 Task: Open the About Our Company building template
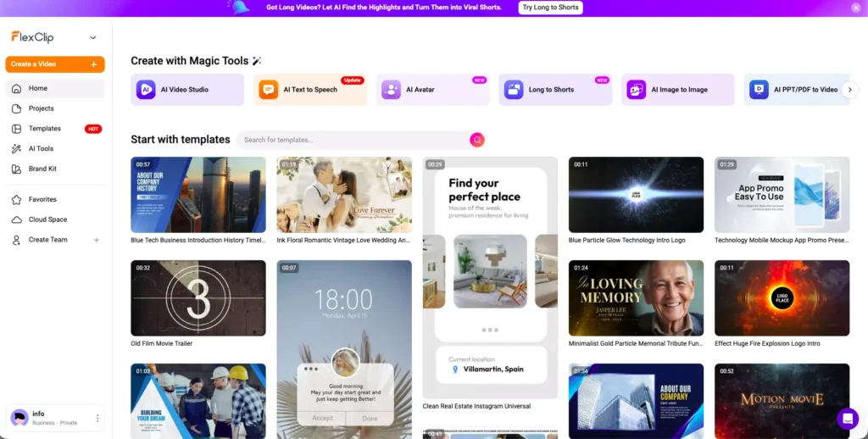pyautogui.click(x=636, y=402)
